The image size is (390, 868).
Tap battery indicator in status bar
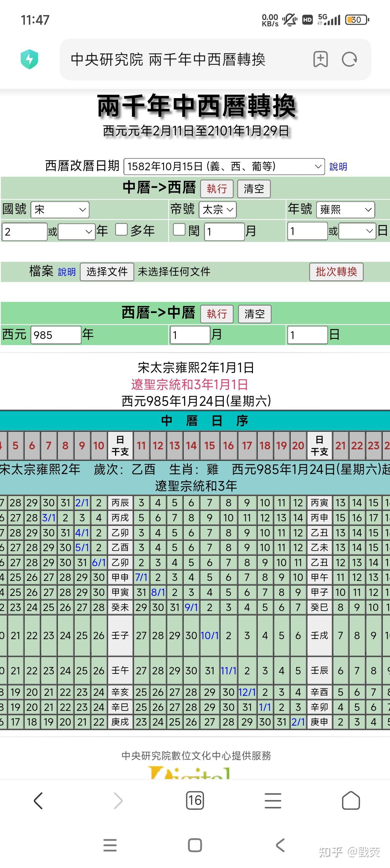click(357, 20)
